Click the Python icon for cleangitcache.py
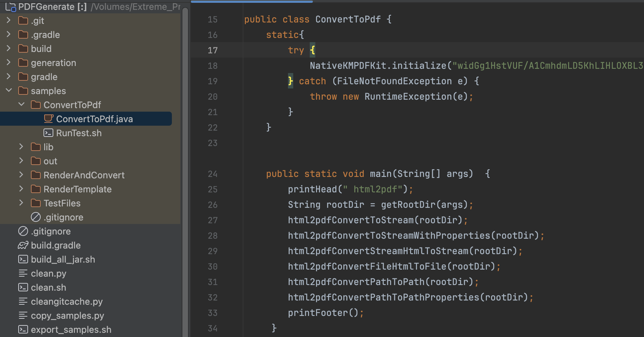 tap(23, 301)
